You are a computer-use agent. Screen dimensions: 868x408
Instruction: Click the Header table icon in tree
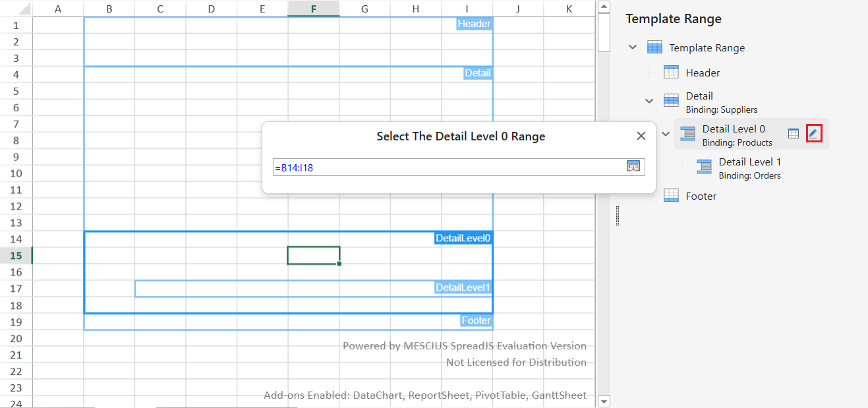click(671, 73)
